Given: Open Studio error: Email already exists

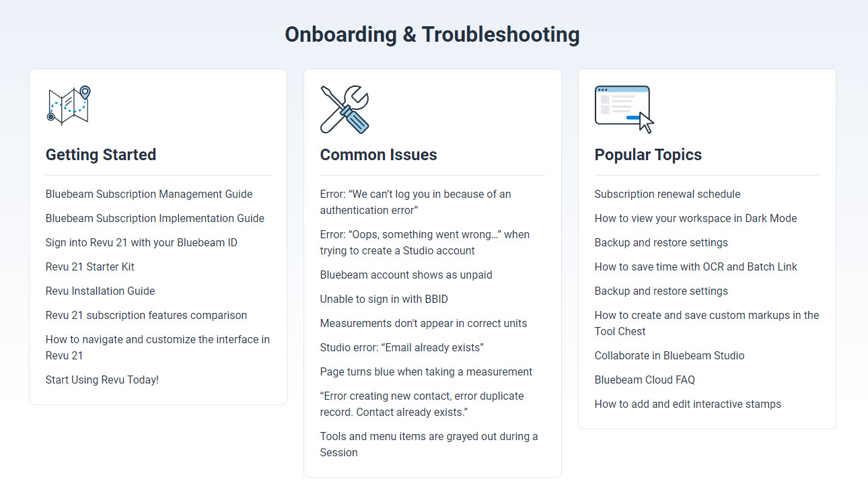Looking at the screenshot, I should (x=402, y=347).
